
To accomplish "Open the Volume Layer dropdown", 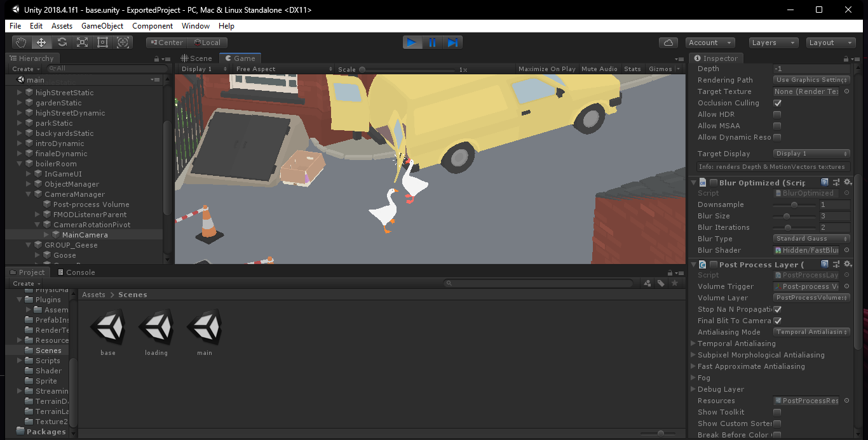I will tap(811, 298).
